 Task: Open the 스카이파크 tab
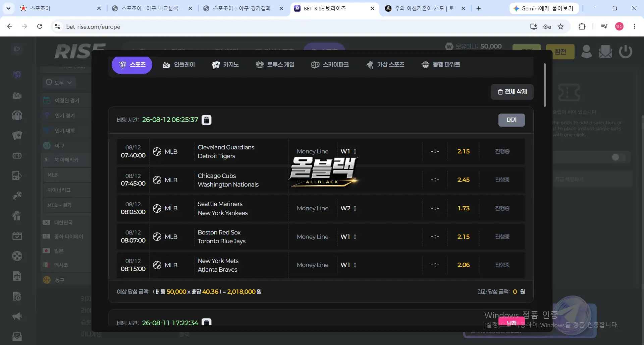330,65
